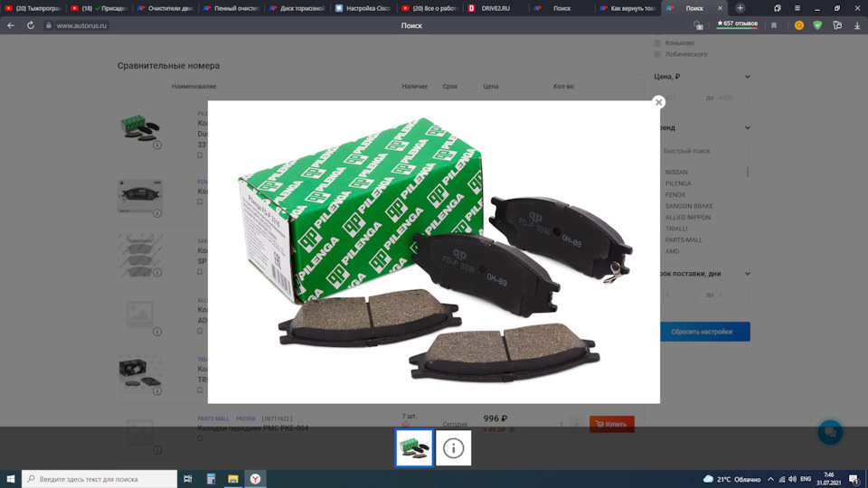This screenshot has height=488, width=868.
Task: Open the Windows Start menu
Action: pos(11,479)
